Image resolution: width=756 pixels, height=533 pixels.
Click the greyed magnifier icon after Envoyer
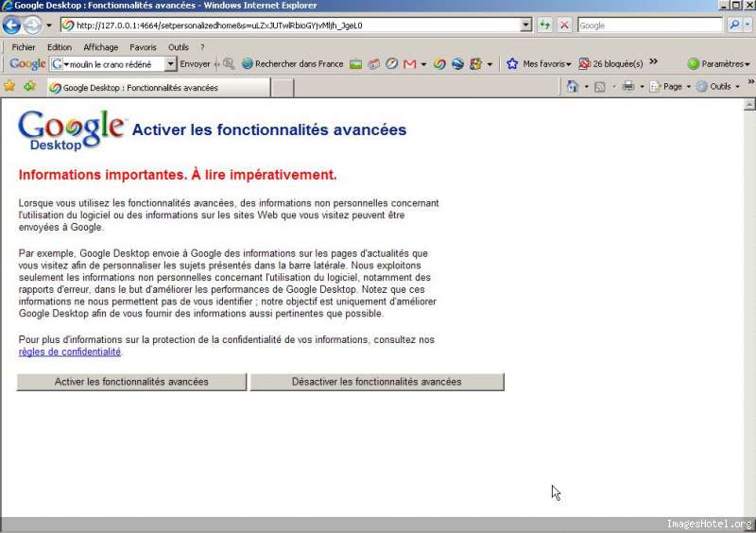coord(229,63)
